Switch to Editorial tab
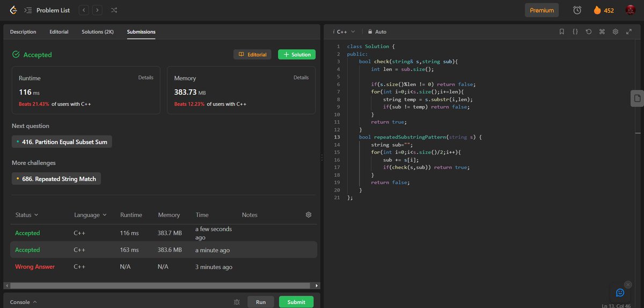This screenshot has height=308, width=644. tap(59, 32)
